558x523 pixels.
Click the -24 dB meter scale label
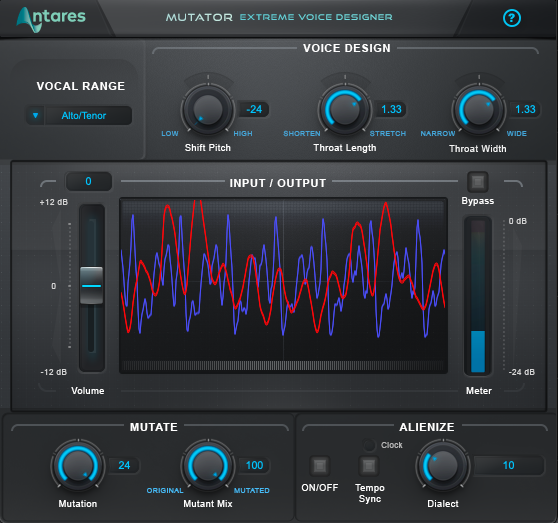pyautogui.click(x=522, y=372)
